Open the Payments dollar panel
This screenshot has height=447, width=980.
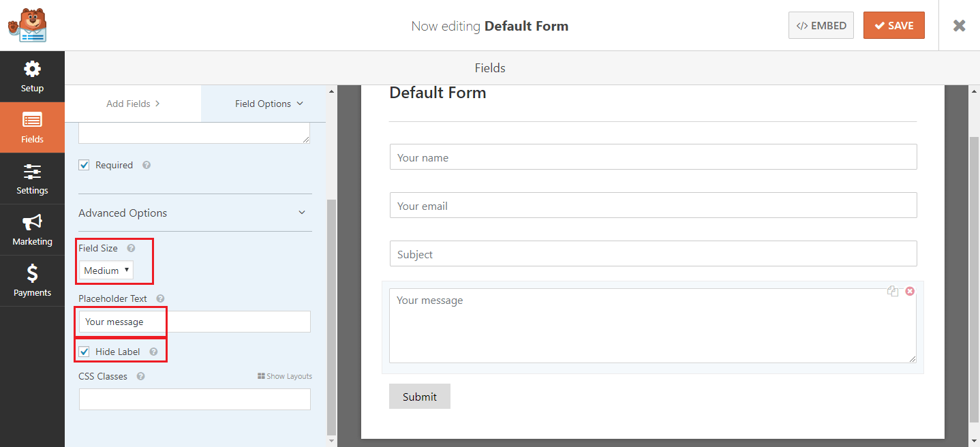coord(32,281)
